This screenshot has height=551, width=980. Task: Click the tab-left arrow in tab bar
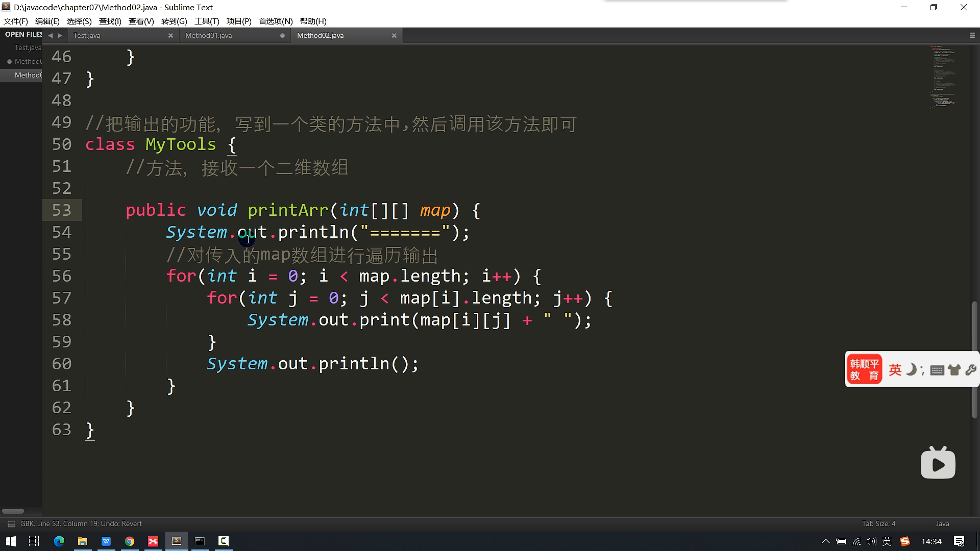(x=50, y=35)
